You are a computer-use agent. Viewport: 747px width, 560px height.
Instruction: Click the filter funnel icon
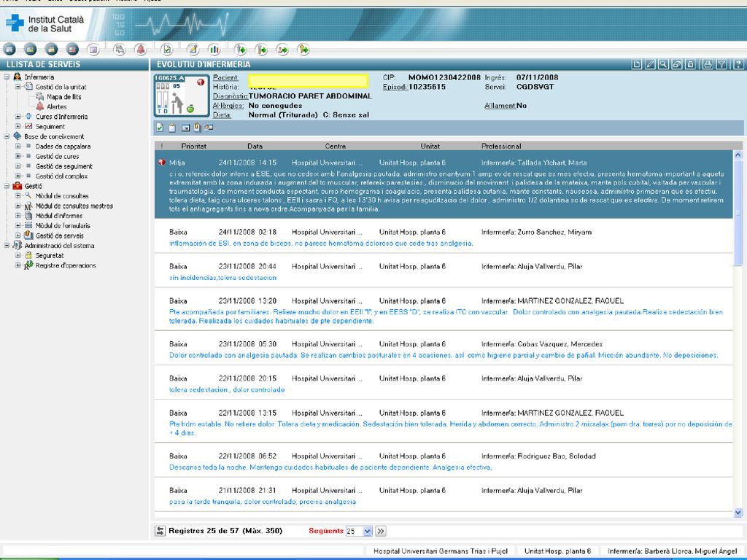[721, 64]
